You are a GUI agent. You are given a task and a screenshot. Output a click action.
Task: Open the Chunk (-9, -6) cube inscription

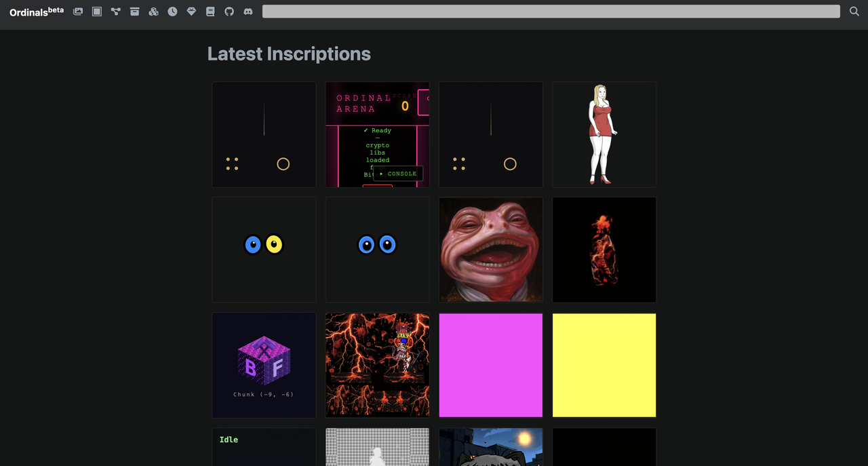click(264, 365)
